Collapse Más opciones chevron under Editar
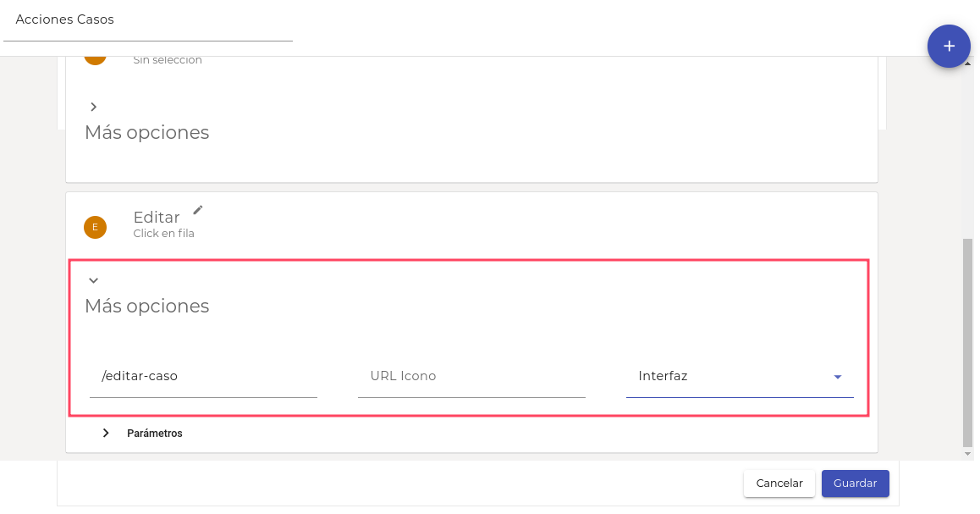The image size is (980, 514). 94,280
